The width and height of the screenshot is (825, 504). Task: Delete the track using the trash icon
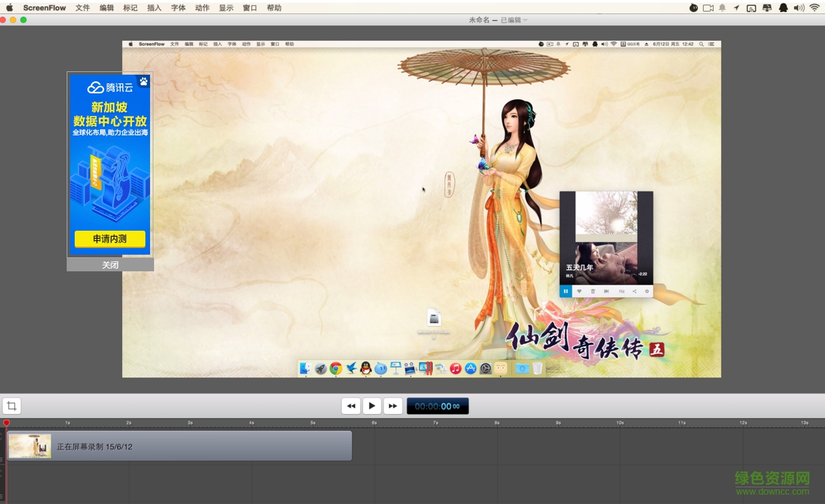[x=594, y=291]
